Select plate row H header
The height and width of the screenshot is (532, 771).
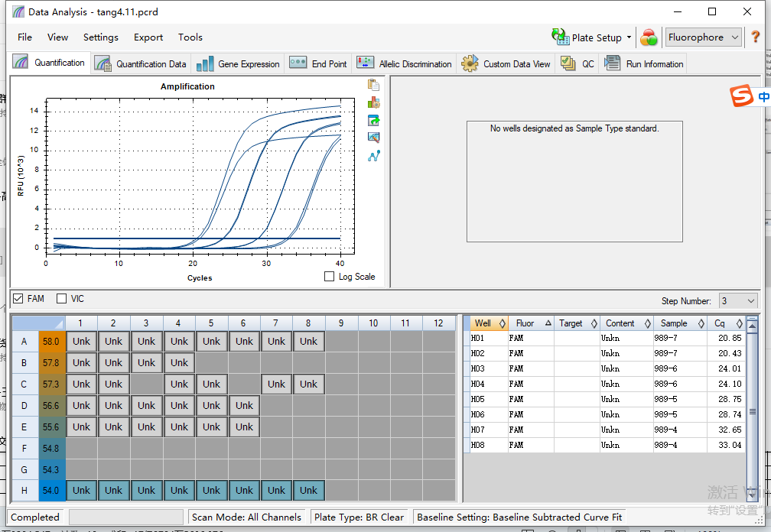click(x=24, y=490)
